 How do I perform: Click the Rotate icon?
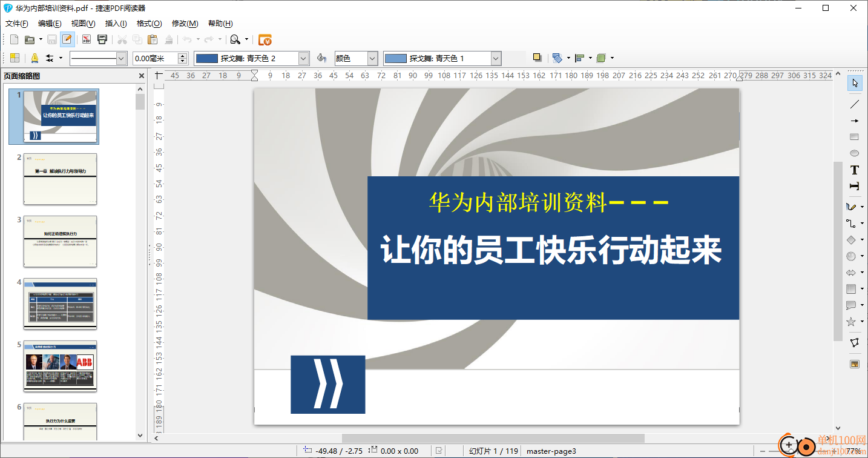click(557, 58)
